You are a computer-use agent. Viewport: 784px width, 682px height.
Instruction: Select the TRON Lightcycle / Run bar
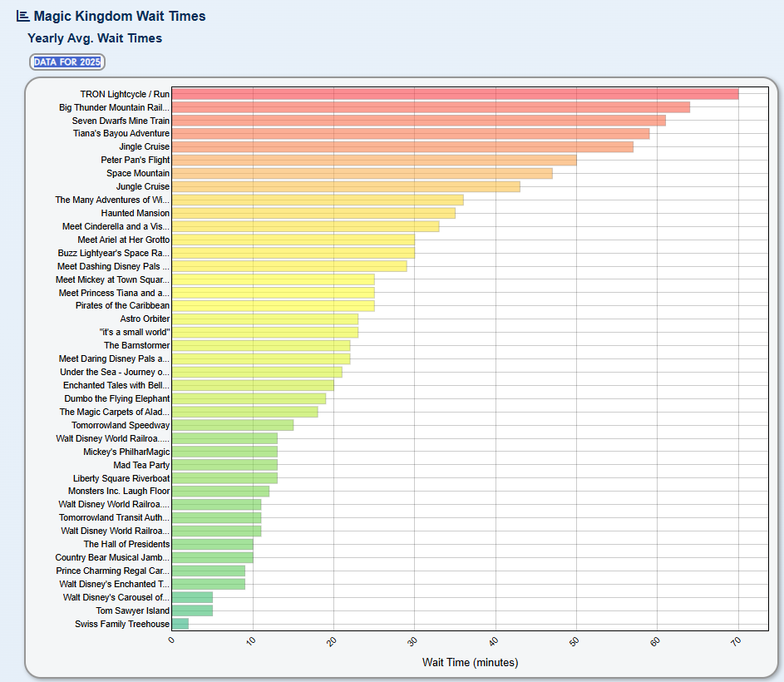pos(455,94)
